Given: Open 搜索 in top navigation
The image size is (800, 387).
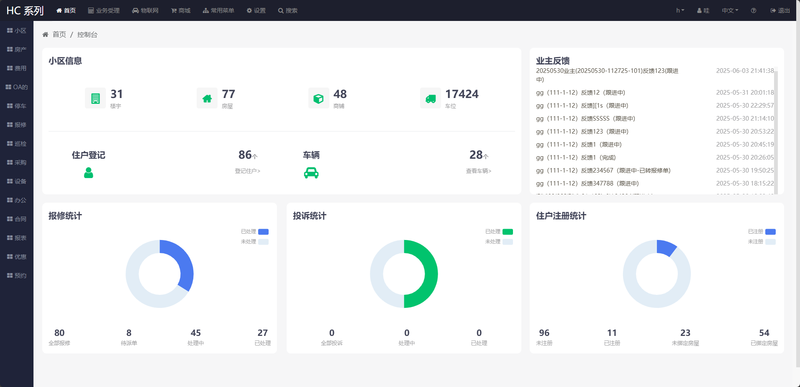Looking at the screenshot, I should pos(288,10).
